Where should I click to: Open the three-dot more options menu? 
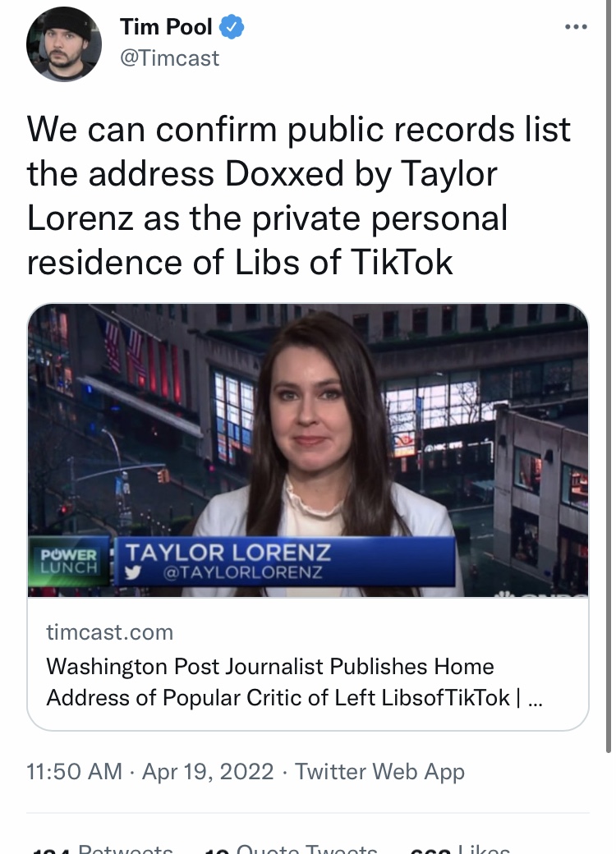tap(576, 26)
